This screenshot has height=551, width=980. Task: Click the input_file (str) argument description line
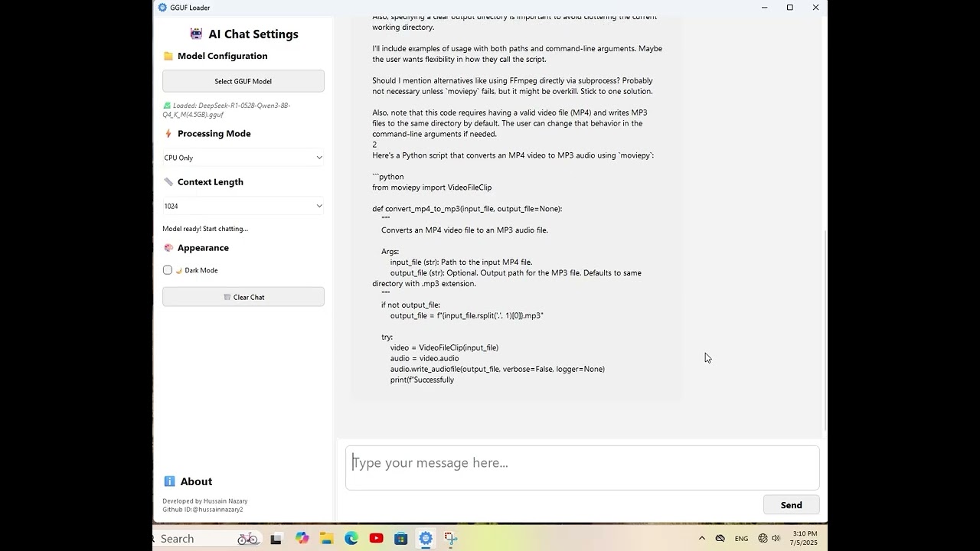coord(461,262)
